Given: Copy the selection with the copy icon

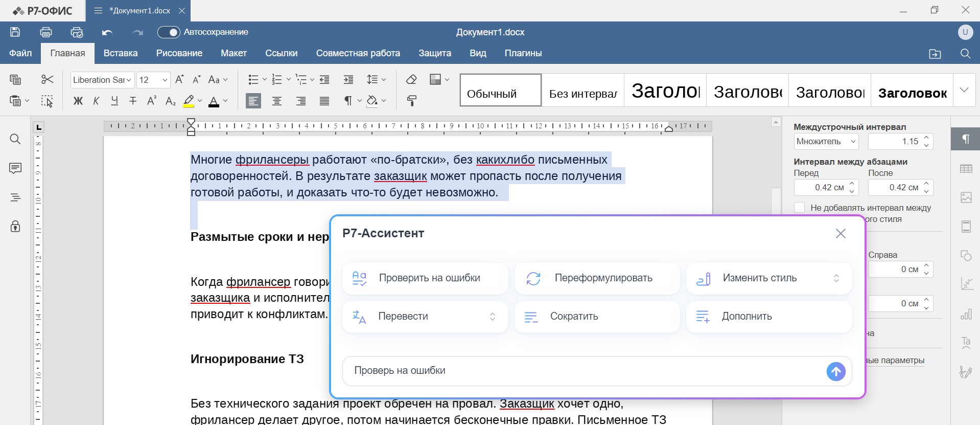Looking at the screenshot, I should (x=15, y=79).
